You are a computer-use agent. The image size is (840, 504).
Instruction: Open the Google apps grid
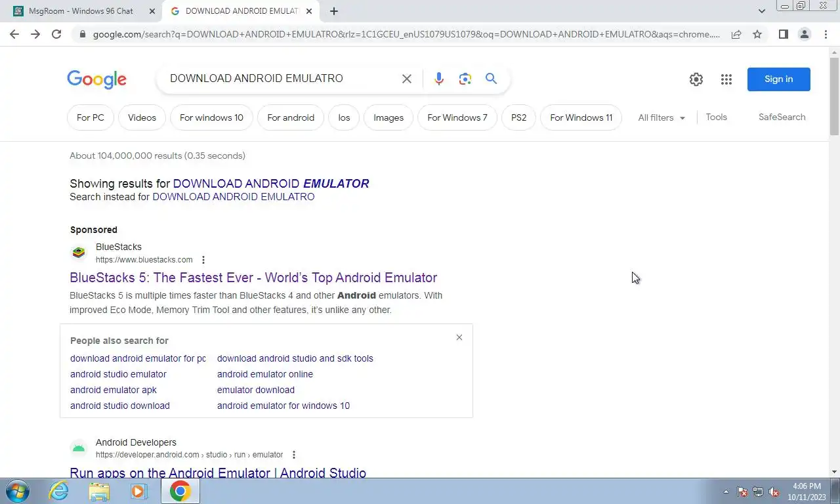[x=726, y=79]
